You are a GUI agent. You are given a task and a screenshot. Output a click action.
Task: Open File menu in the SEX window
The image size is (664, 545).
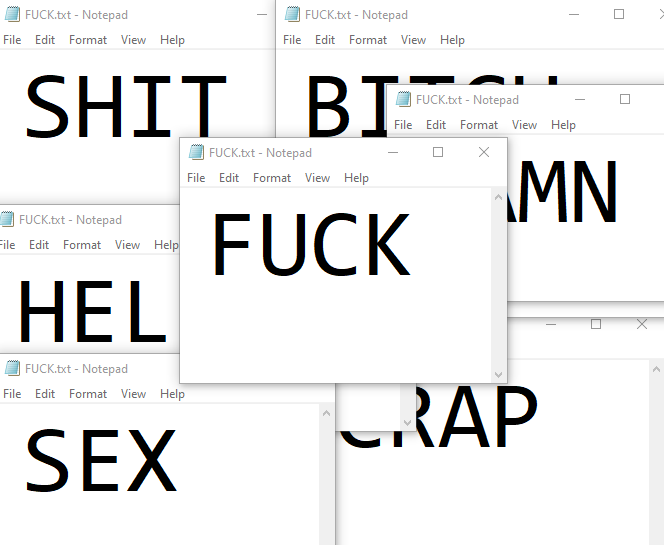click(12, 394)
